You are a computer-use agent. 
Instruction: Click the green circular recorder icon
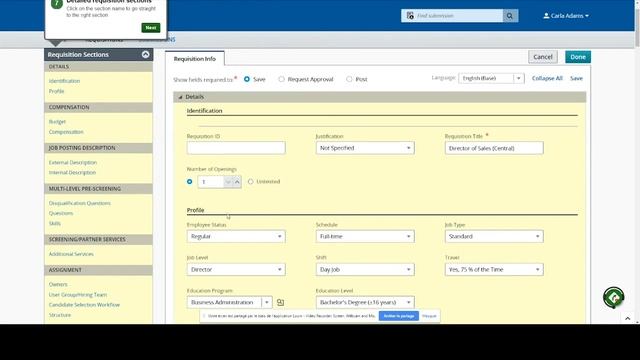coord(613,298)
